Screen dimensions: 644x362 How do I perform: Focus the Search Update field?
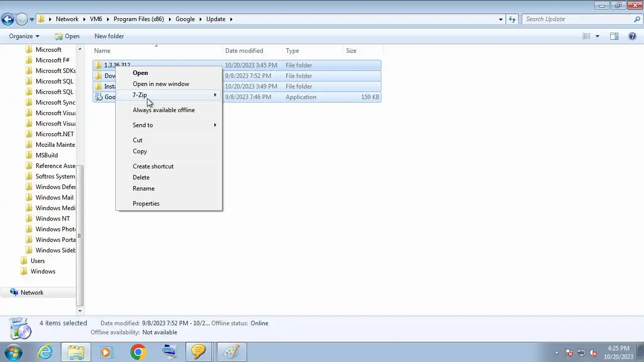coord(578,19)
